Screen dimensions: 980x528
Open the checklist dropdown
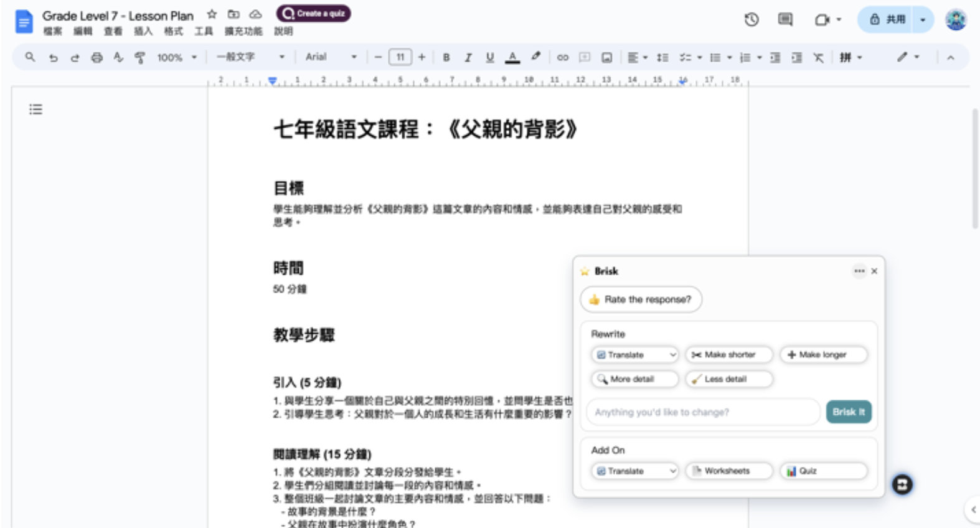pos(690,57)
